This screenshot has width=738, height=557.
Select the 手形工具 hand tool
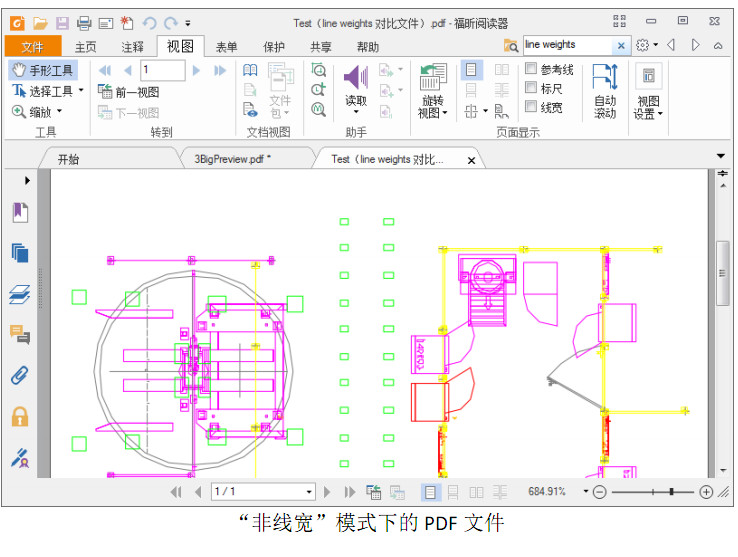[x=43, y=70]
